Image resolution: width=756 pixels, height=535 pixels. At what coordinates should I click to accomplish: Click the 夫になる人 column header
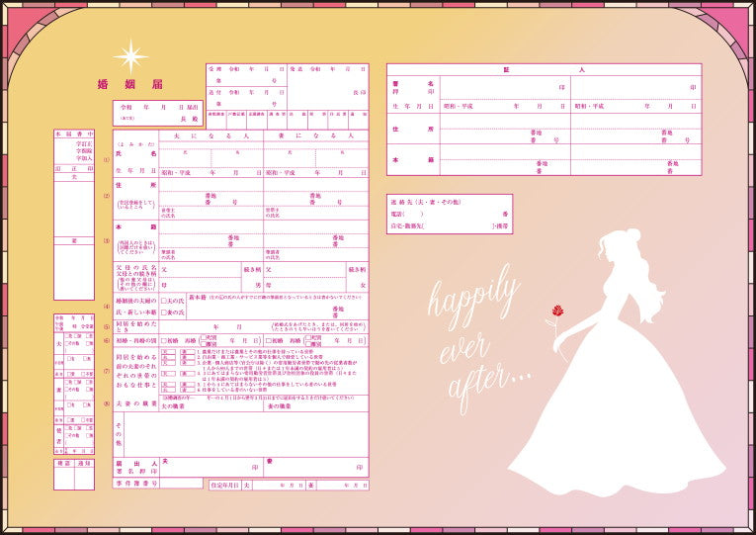[211, 135]
